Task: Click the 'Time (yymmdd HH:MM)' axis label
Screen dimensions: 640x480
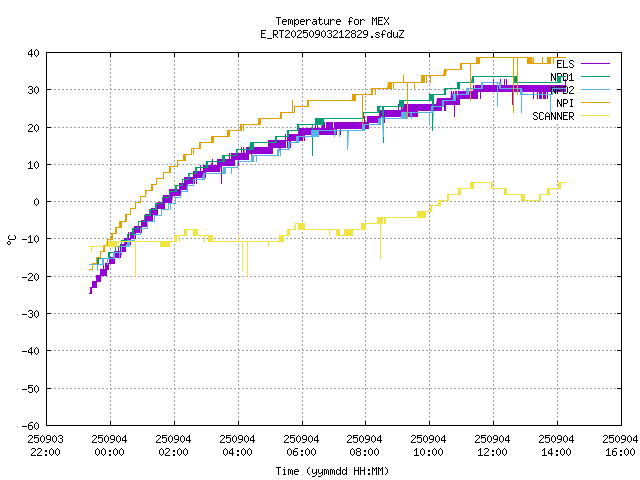Action: pyautogui.click(x=332, y=471)
